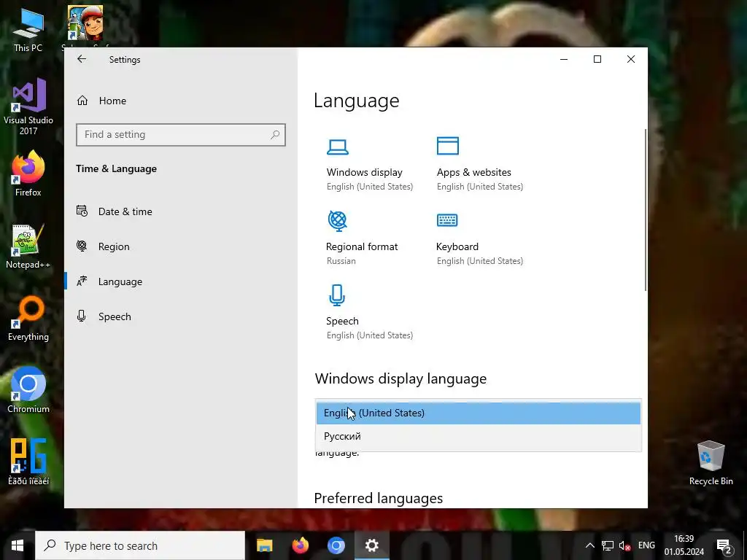Open the Windows Start menu
The width and height of the screenshot is (747, 560).
18,545
